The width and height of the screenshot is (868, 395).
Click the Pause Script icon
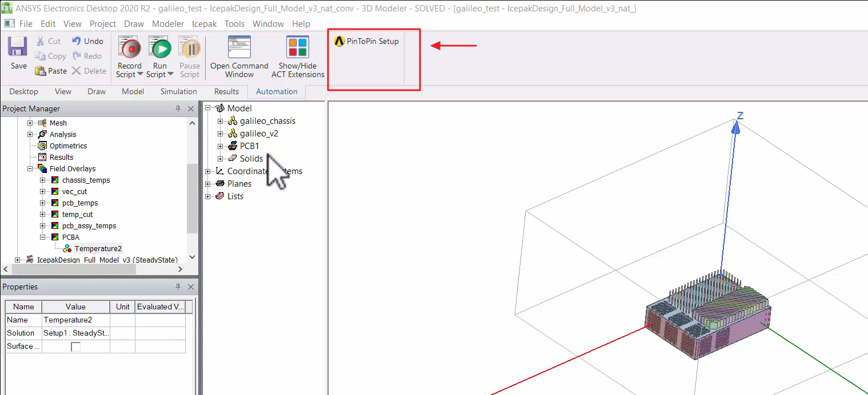[x=189, y=49]
